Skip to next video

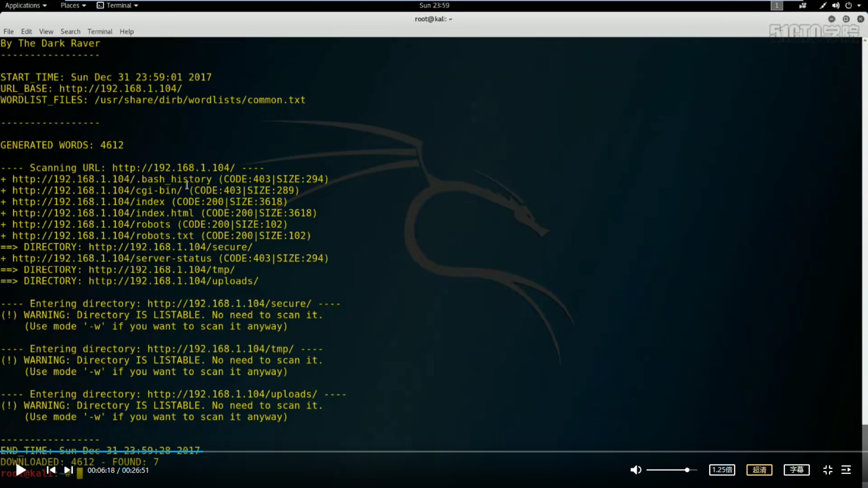[x=68, y=470]
